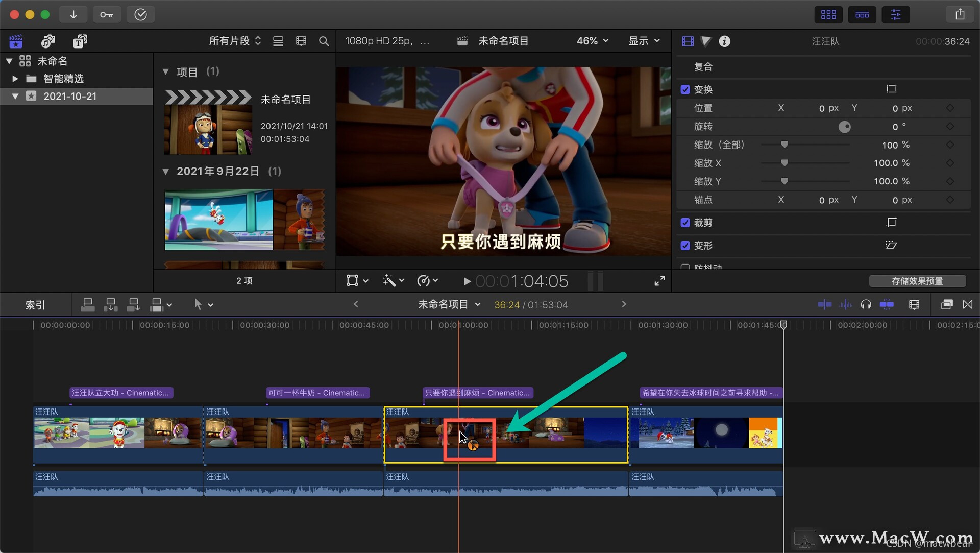Open the Info inspector tab icon

(724, 41)
